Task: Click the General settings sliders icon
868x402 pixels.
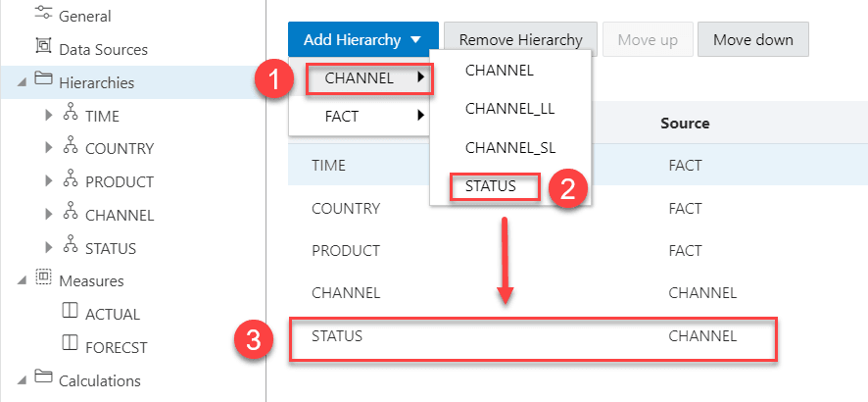Action: [x=44, y=15]
